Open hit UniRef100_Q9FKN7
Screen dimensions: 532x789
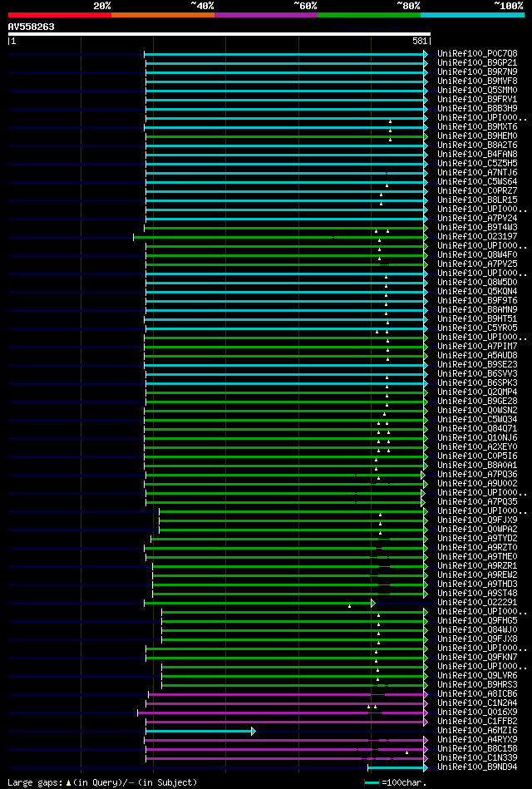477,658
